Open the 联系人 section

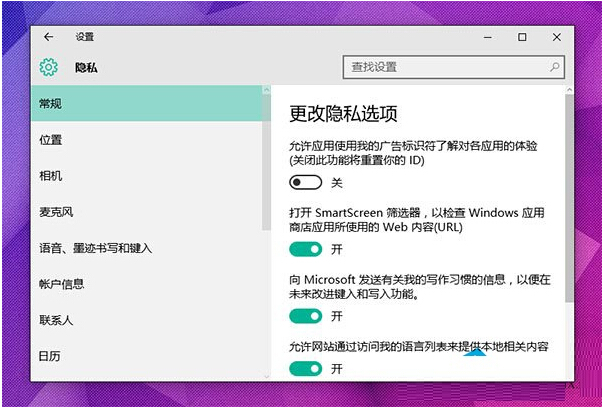tap(147, 320)
